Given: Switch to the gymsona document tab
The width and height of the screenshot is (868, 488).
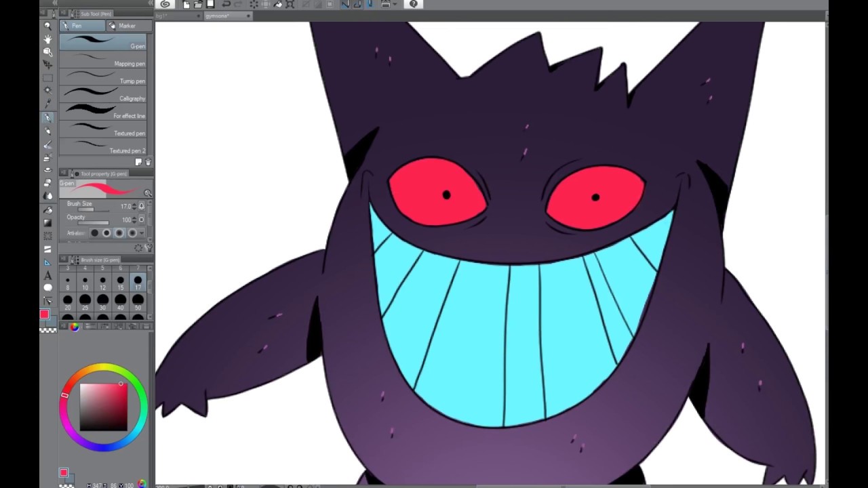Looking at the screenshot, I should pyautogui.click(x=229, y=16).
